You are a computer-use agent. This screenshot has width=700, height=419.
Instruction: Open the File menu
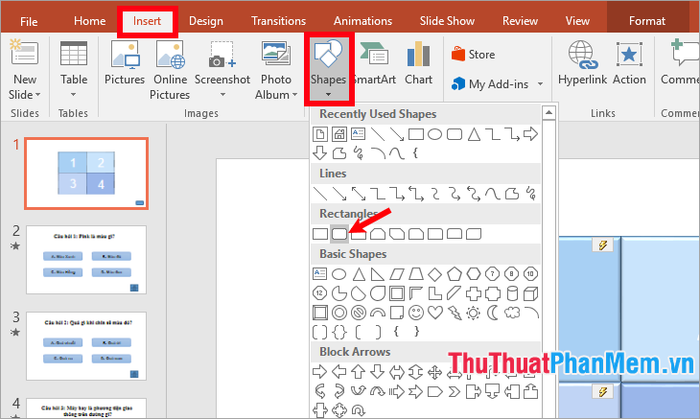click(x=29, y=20)
